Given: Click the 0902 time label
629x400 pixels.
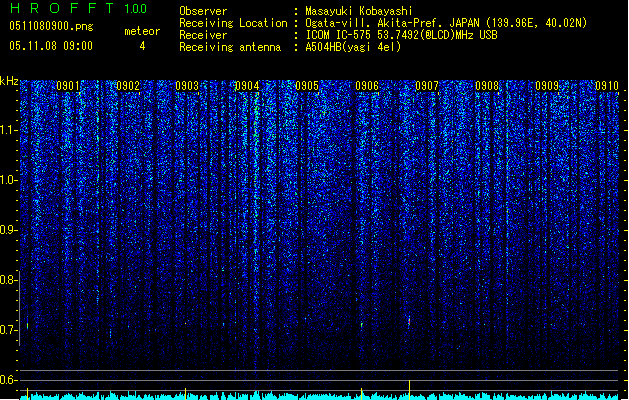Looking at the screenshot, I should (x=128, y=86).
